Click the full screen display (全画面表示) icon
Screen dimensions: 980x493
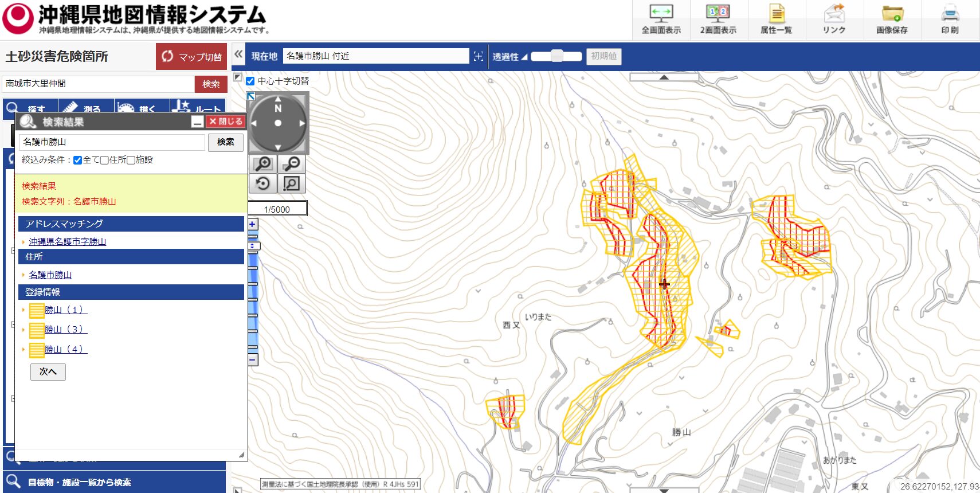pos(661,19)
